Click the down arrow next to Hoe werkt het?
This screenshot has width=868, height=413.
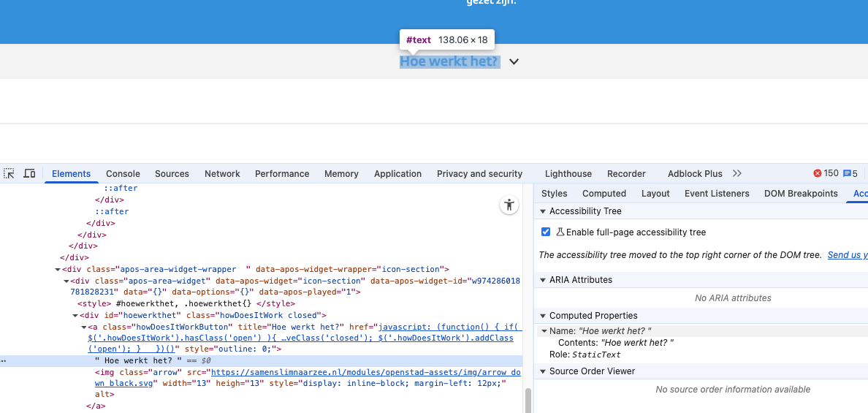(x=514, y=62)
